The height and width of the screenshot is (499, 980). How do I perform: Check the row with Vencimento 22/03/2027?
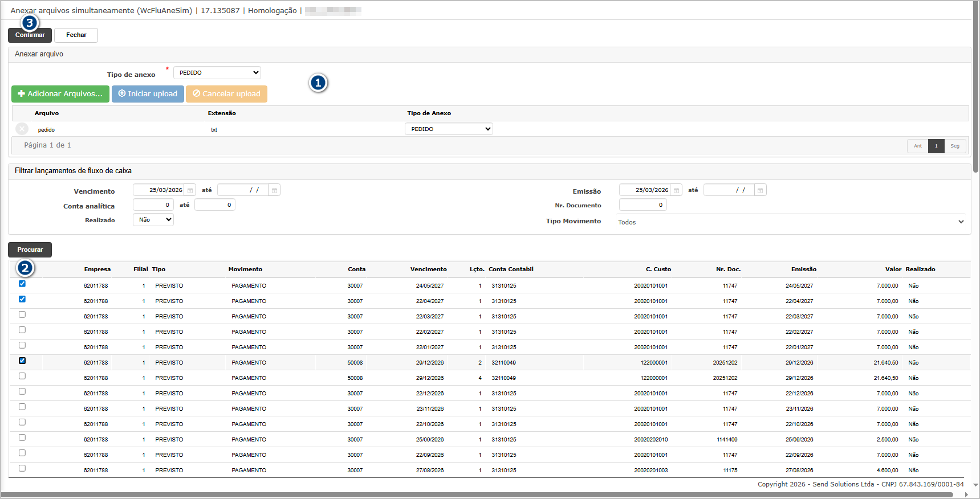pyautogui.click(x=22, y=314)
